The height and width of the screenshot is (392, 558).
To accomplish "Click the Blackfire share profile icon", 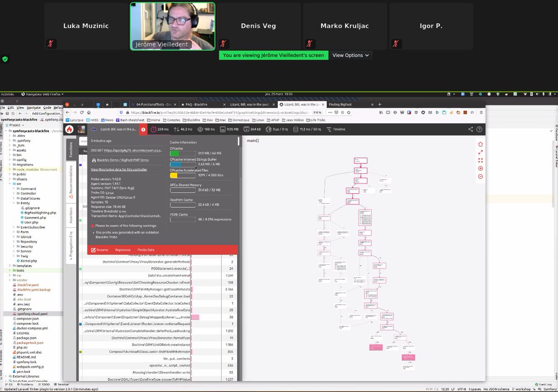I will click(471, 130).
